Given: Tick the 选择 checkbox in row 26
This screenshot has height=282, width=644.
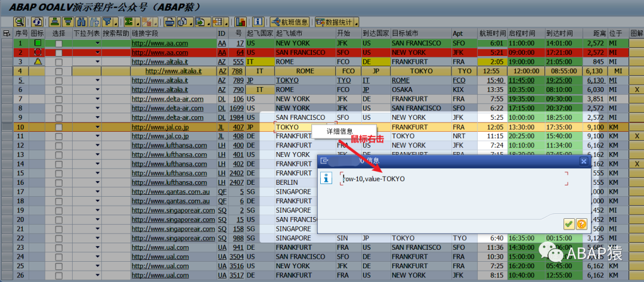Looking at the screenshot, I should click(59, 275).
